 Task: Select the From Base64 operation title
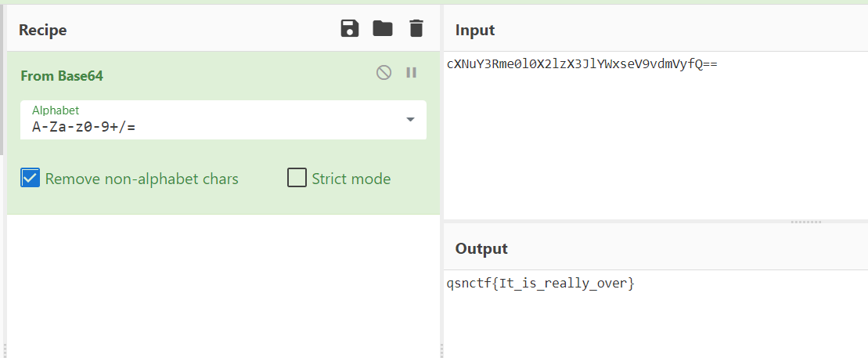point(62,76)
